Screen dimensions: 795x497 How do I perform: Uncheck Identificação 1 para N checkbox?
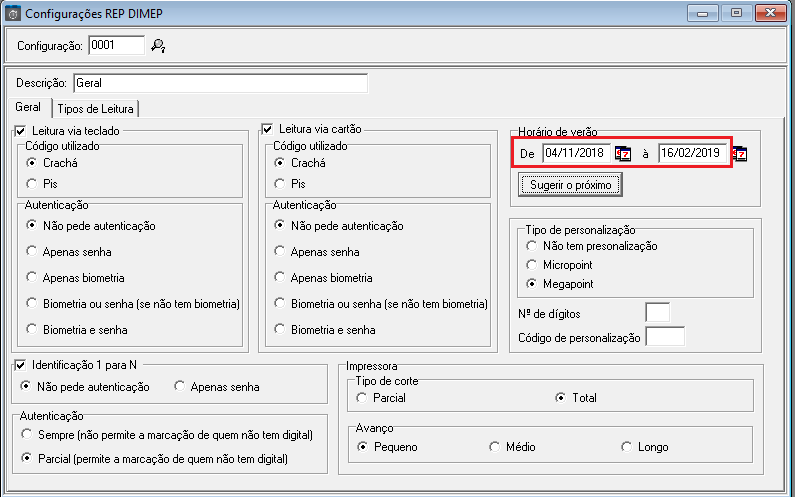click(x=20, y=368)
